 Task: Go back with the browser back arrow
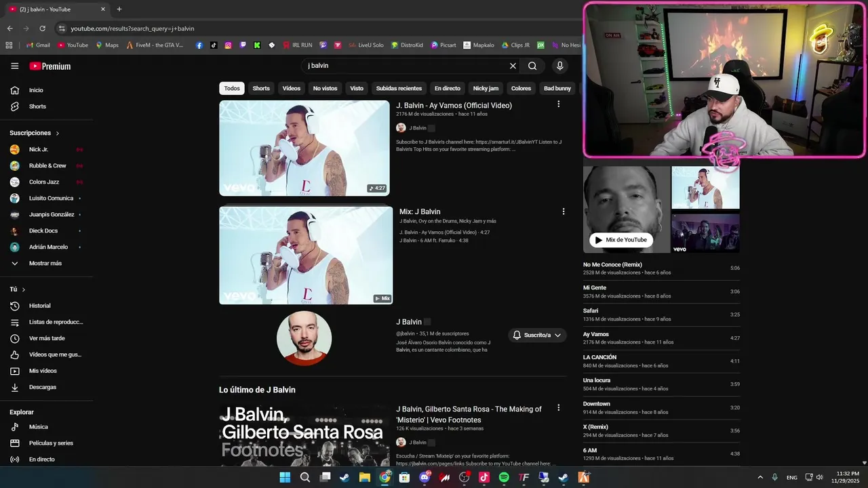coord(9,28)
